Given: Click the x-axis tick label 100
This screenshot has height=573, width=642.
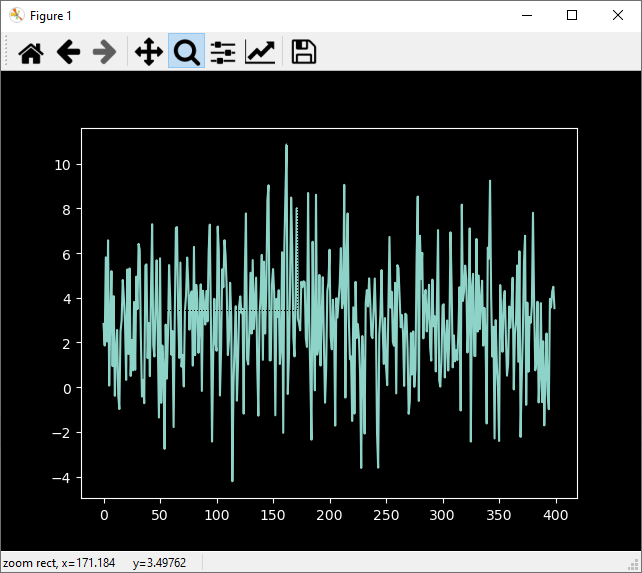Looking at the screenshot, I should (217, 515).
